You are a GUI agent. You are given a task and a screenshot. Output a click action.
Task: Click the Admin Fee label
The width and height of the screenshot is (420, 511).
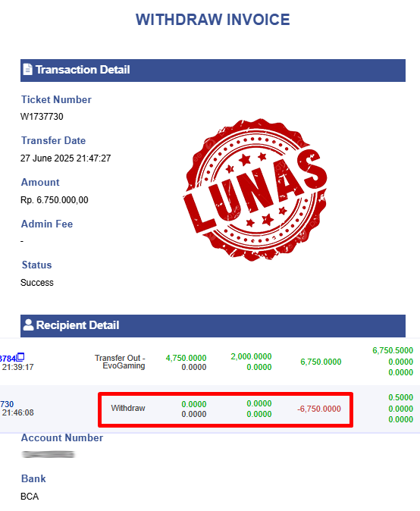[47, 224]
